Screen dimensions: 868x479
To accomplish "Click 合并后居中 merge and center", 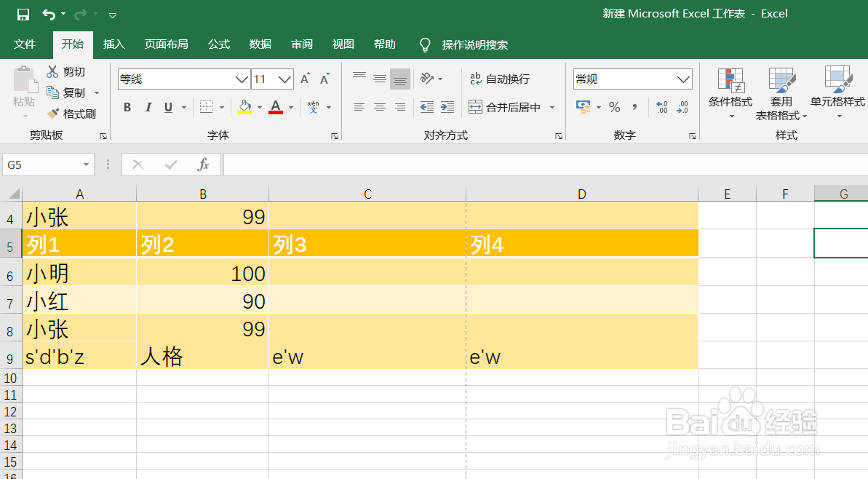I will 505,108.
